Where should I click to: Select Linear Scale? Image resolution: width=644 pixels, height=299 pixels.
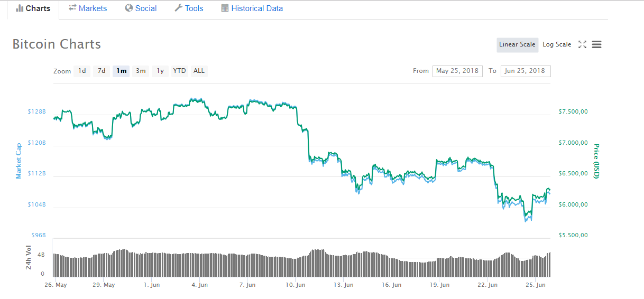pyautogui.click(x=517, y=44)
